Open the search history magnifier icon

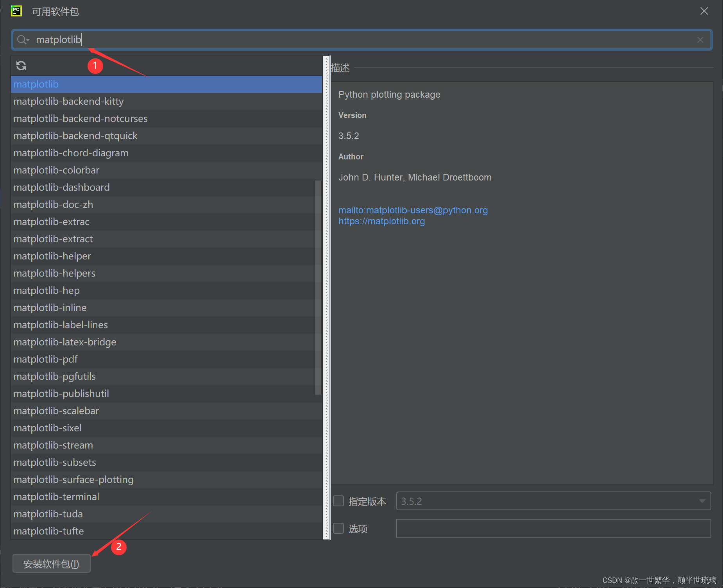23,40
